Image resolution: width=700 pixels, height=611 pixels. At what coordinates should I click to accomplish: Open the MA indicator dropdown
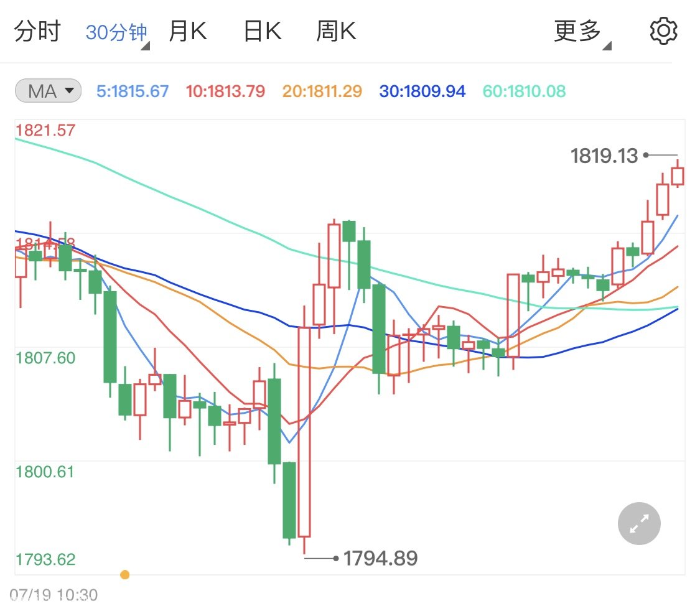[48, 91]
